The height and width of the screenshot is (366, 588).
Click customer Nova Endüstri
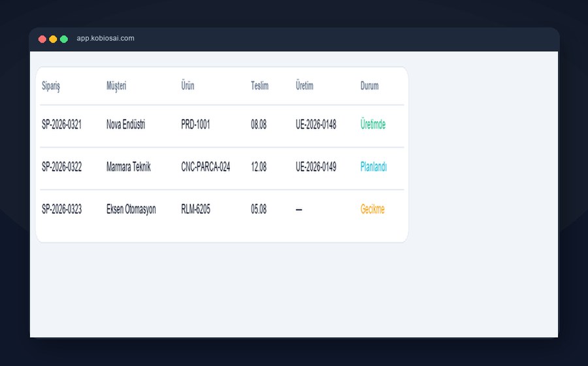point(125,124)
